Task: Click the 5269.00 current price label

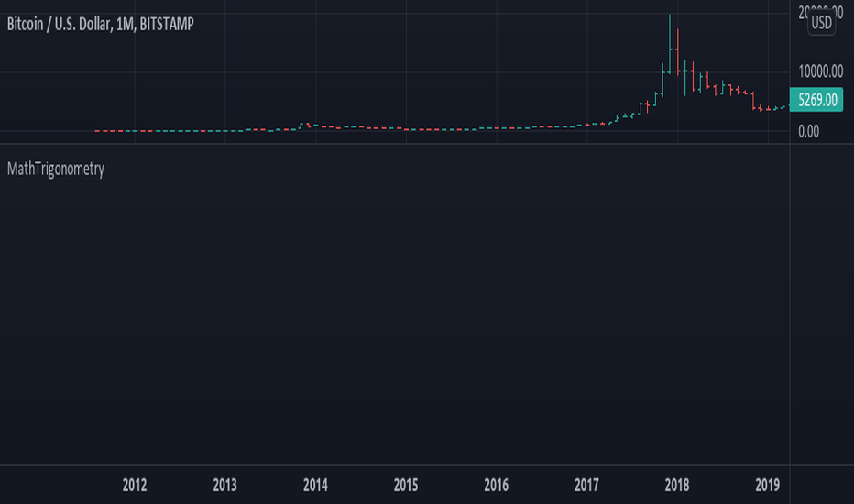Action: (x=816, y=100)
